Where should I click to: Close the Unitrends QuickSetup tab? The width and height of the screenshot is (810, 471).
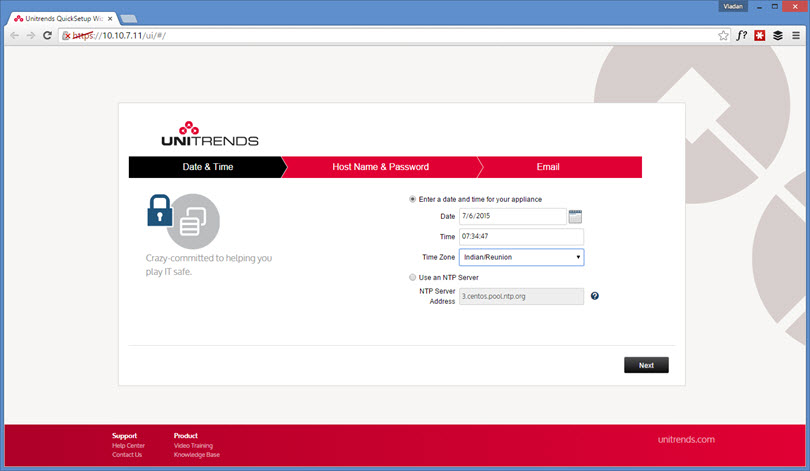click(110, 19)
